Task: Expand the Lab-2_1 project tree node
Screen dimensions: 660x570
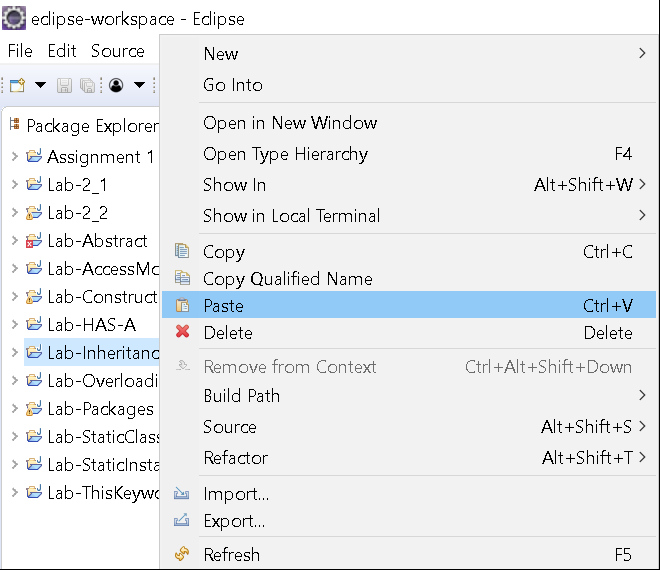Action: 15,184
